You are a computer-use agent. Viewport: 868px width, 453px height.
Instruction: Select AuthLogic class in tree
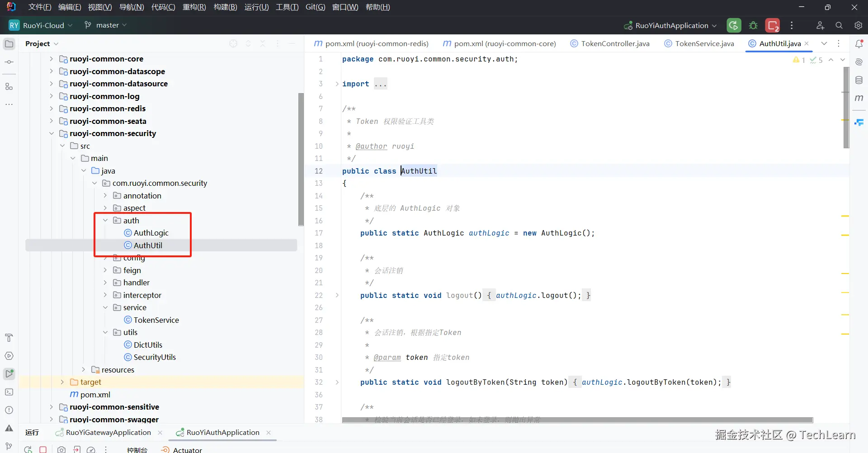151,233
